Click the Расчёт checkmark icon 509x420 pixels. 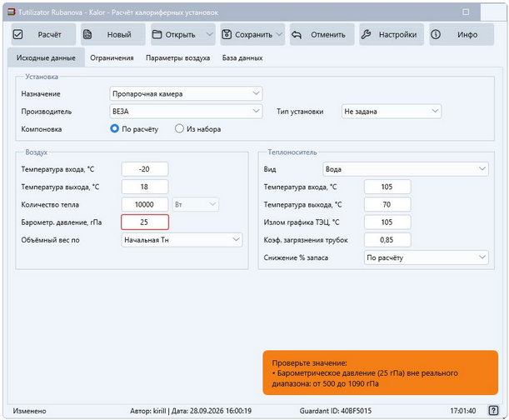point(18,34)
